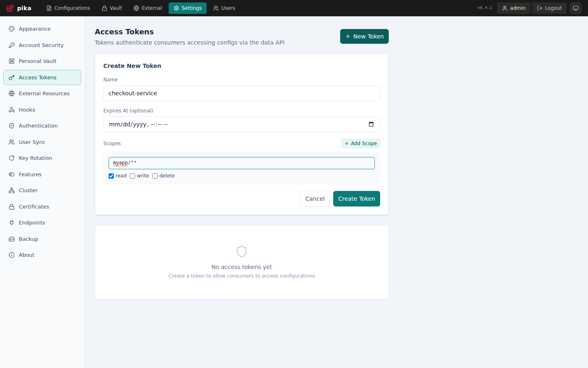Enable the delete scope checkbox
Viewport: 588px width, 368px height.
tap(155, 176)
